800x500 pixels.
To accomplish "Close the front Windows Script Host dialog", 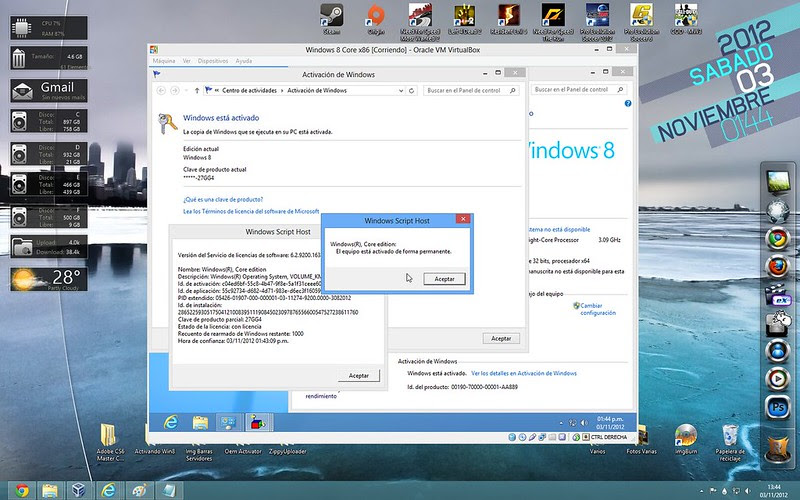I will pyautogui.click(x=463, y=219).
